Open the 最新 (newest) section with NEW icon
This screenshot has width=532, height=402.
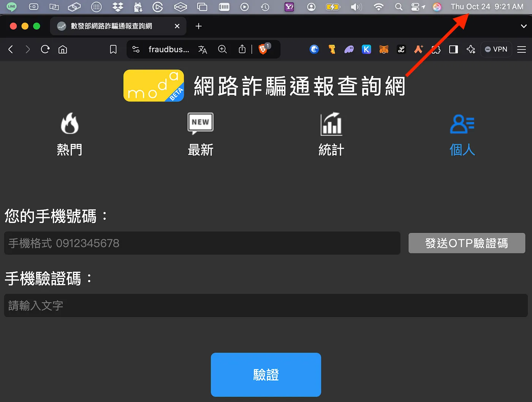pos(201,134)
